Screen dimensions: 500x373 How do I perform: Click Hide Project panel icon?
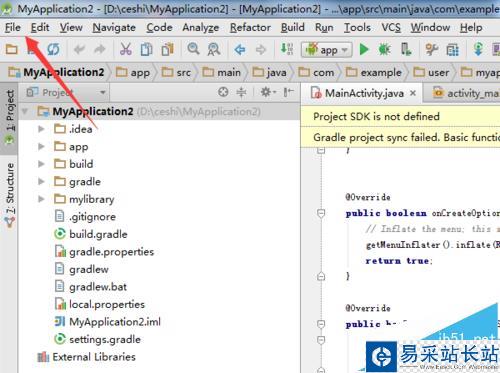coord(288,92)
